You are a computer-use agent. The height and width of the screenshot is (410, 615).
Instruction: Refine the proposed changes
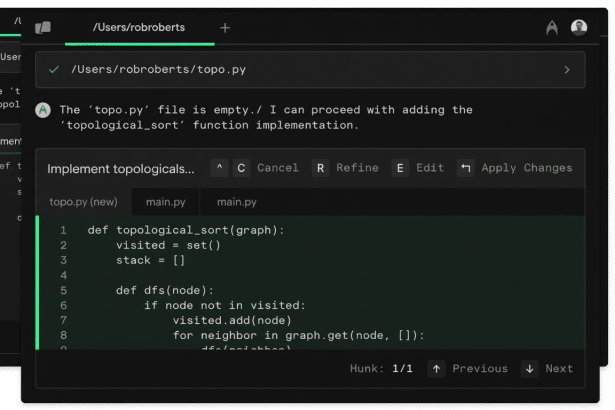(x=357, y=168)
